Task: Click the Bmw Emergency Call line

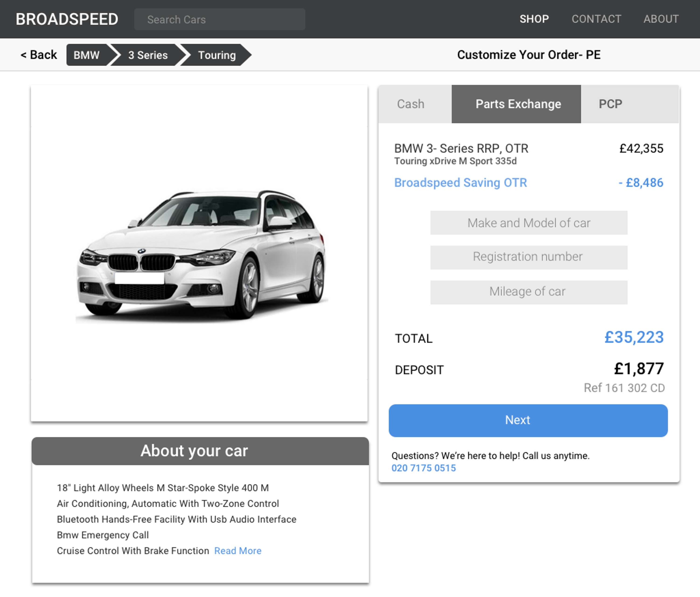Action: [x=103, y=535]
